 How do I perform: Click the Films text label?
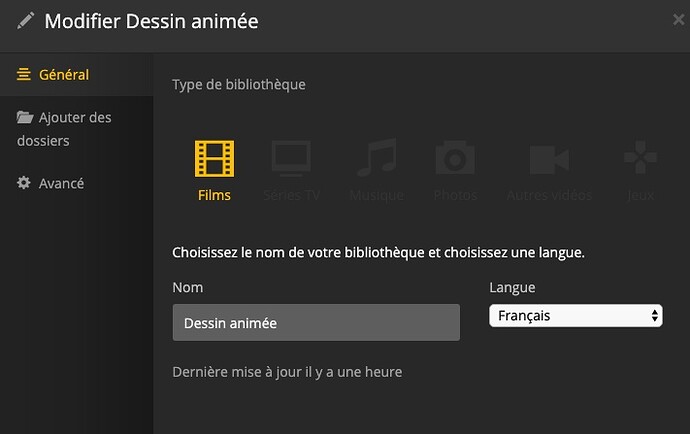(x=214, y=195)
